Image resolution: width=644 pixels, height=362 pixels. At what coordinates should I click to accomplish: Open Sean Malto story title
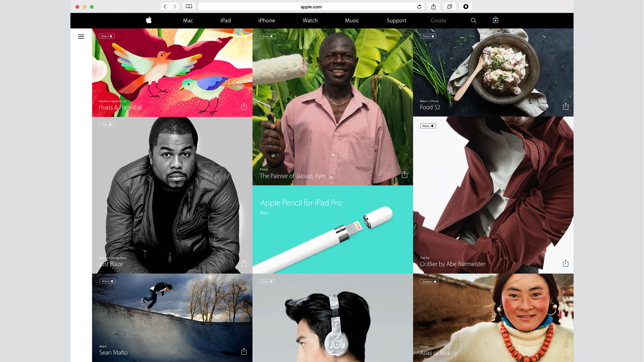click(113, 353)
